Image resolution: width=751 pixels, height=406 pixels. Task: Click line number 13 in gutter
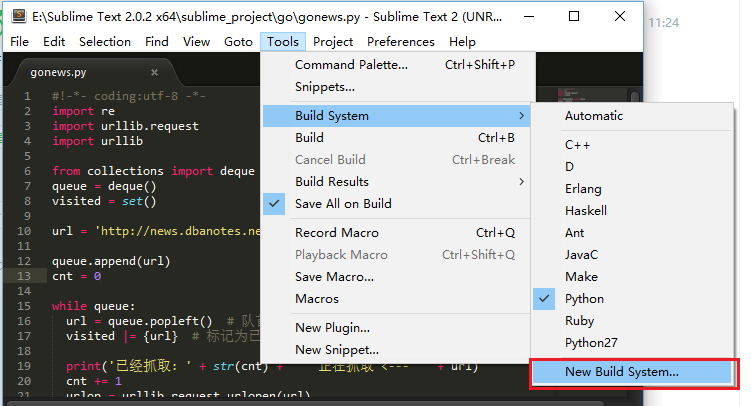click(24, 276)
